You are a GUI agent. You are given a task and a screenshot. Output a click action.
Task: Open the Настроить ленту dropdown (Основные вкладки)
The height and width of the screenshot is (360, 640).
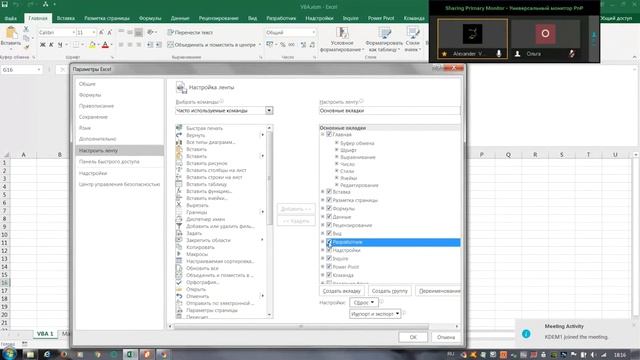389,111
